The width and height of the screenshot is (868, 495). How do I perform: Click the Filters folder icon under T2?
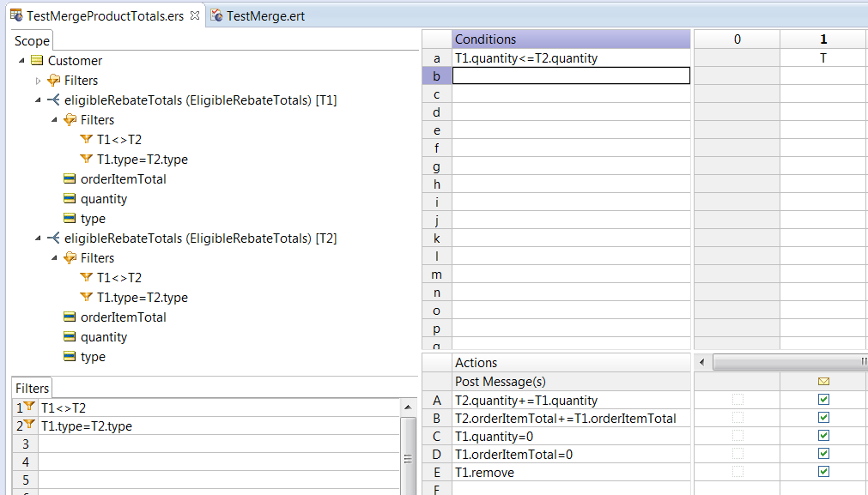(70, 257)
